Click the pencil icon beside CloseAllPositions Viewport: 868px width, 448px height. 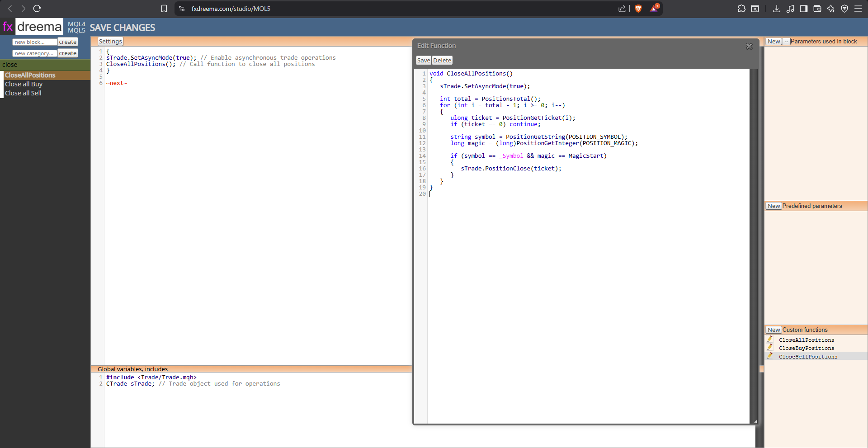pos(770,339)
